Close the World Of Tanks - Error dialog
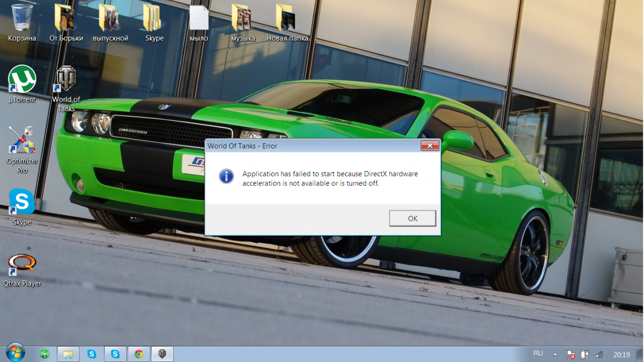The image size is (644, 362). pos(429,146)
